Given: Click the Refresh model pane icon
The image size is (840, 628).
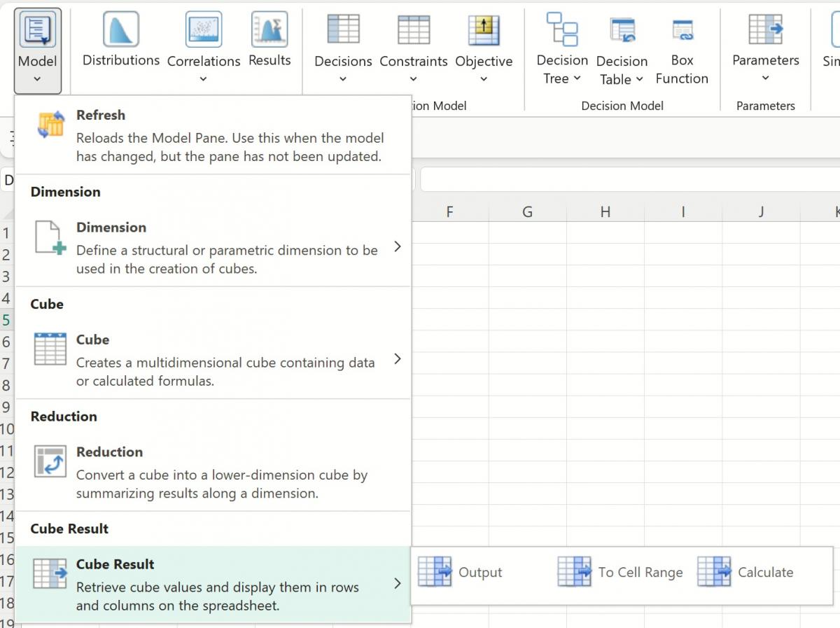Looking at the screenshot, I should pyautogui.click(x=51, y=125).
